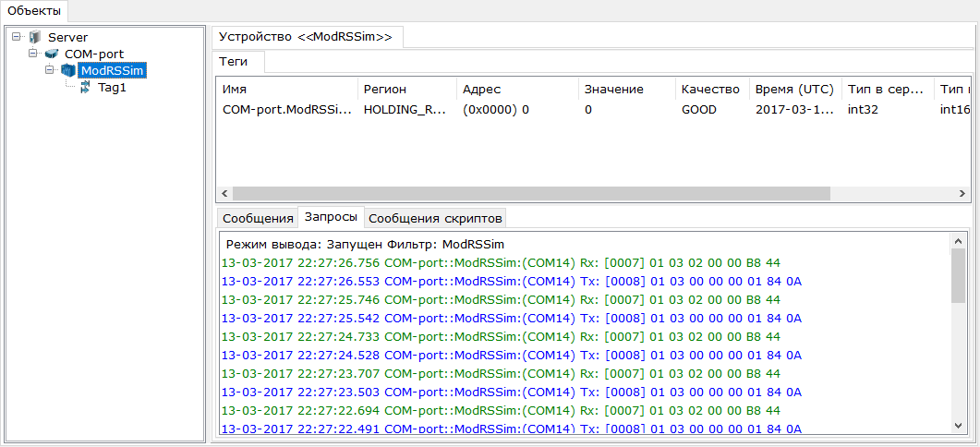Screen dimensions: 980x447
Task: Sort by the Регион column header
Action: point(407,90)
